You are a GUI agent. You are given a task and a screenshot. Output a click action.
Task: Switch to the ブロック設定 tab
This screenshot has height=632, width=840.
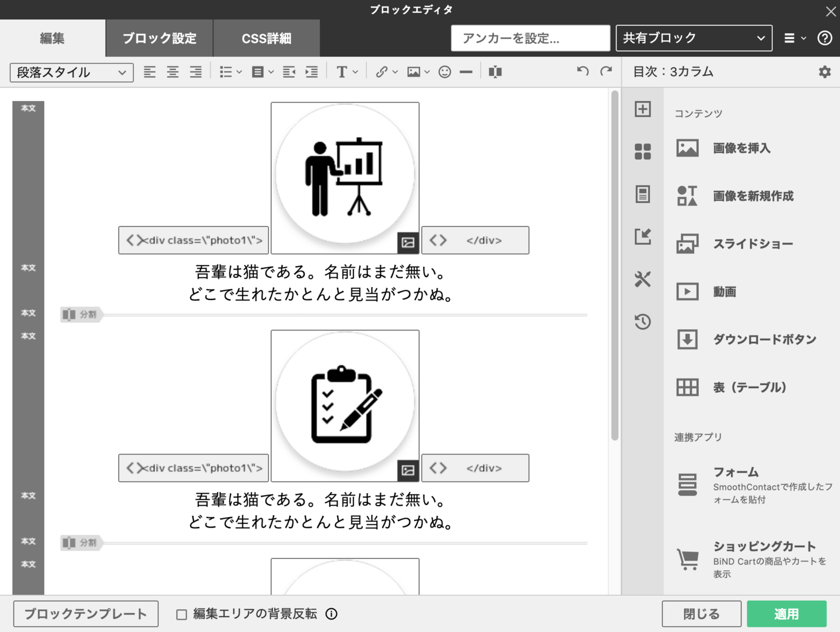159,39
